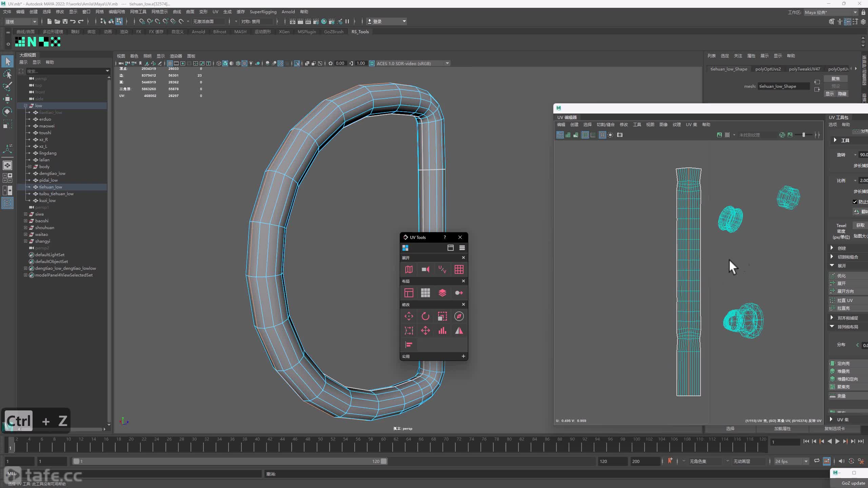Click the 获取 texel density button
Image resolution: width=868 pixels, height=488 pixels.
pyautogui.click(x=860, y=225)
